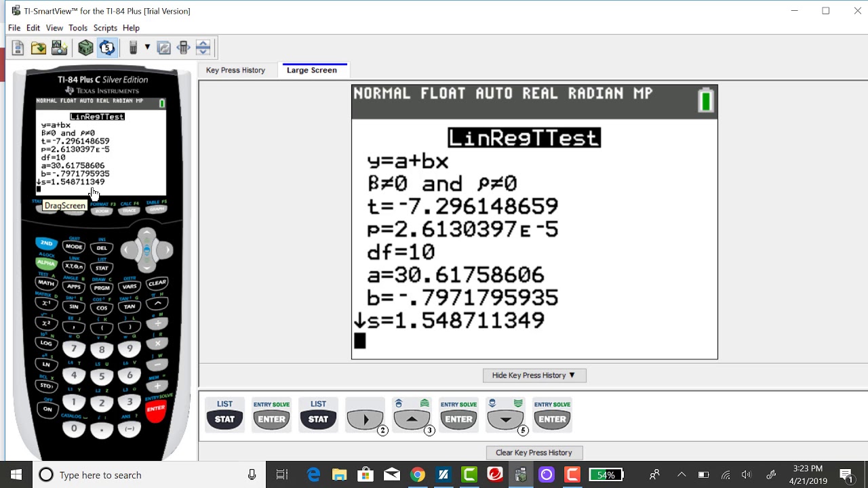
Task: Click the PRGM calculator key
Action: coord(102,288)
